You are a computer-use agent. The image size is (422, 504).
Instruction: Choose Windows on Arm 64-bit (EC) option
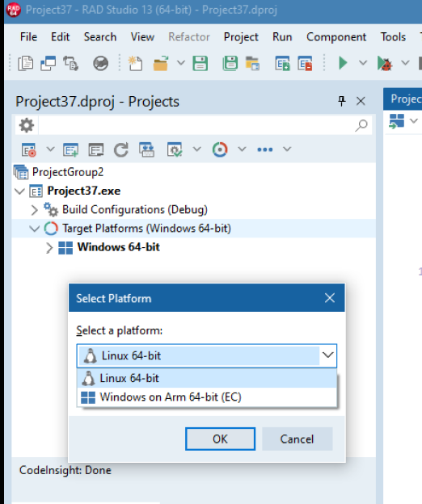tap(207, 397)
